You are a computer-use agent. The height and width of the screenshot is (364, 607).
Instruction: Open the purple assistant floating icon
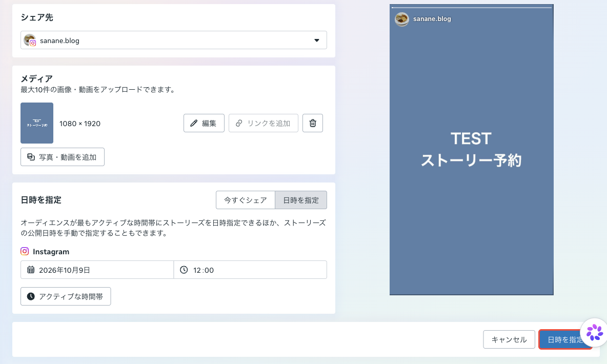pos(595,332)
